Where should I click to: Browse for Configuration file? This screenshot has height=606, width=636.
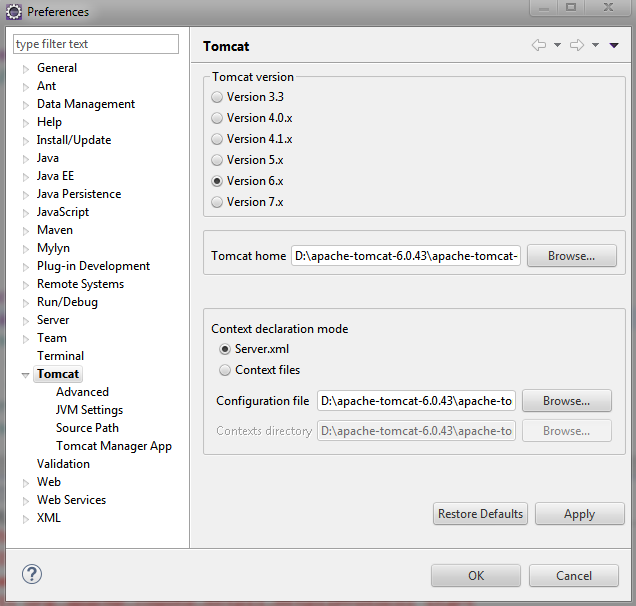tap(567, 401)
